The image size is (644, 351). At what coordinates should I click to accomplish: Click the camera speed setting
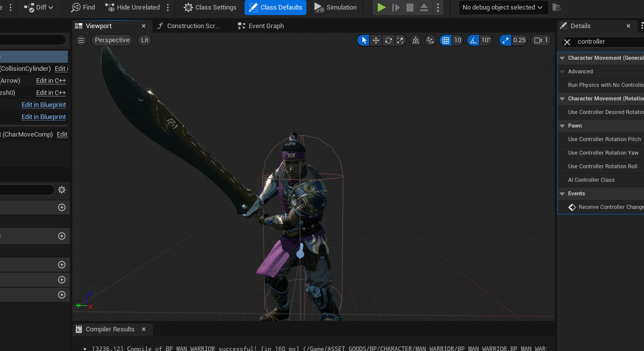[541, 40]
